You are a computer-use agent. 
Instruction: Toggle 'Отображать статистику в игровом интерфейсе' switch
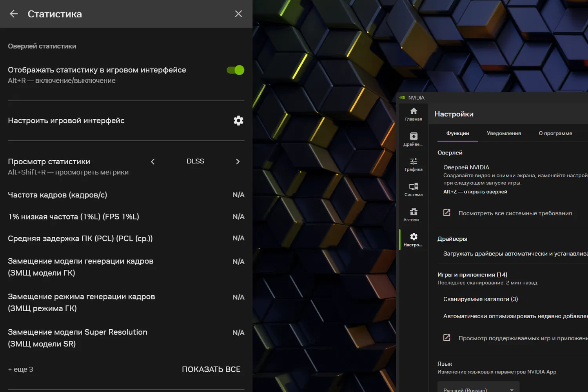[x=235, y=70]
